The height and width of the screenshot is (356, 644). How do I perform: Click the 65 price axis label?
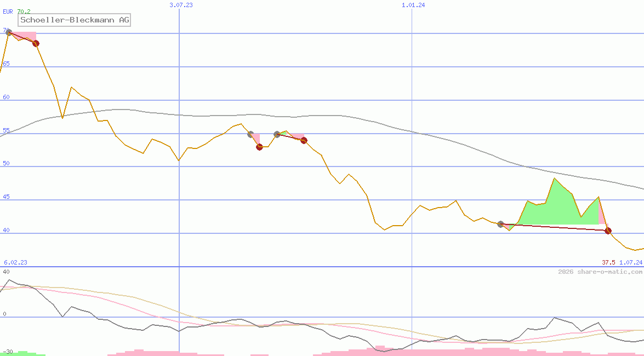(6, 64)
